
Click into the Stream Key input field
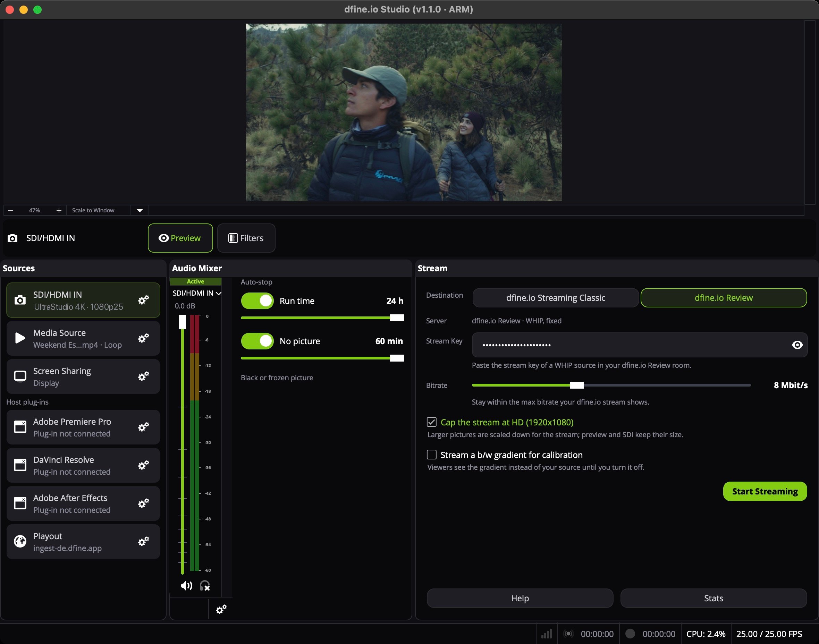pyautogui.click(x=640, y=345)
